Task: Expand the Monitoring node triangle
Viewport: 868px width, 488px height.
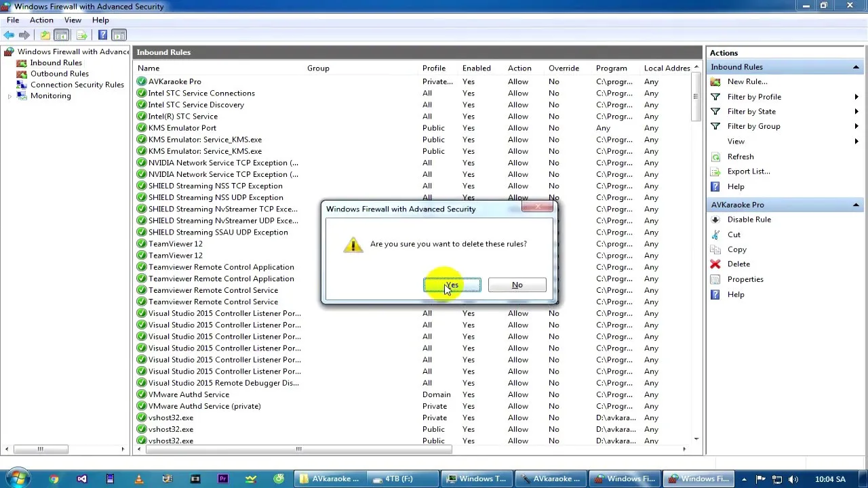Action: (9, 96)
